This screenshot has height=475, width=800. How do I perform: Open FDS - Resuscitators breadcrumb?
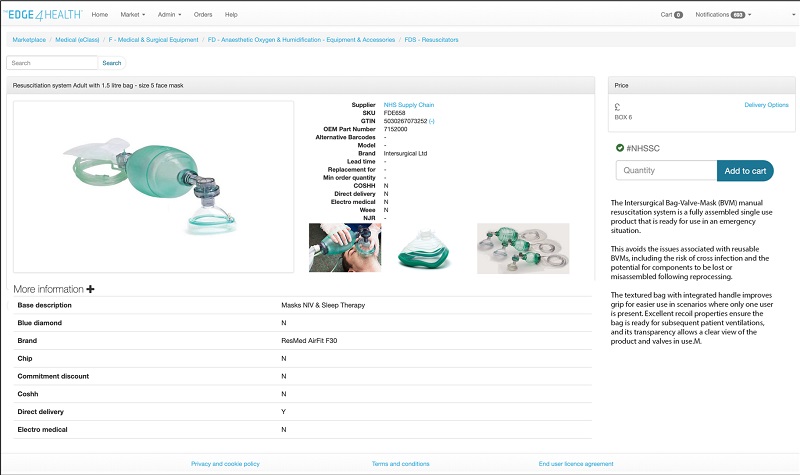point(431,40)
